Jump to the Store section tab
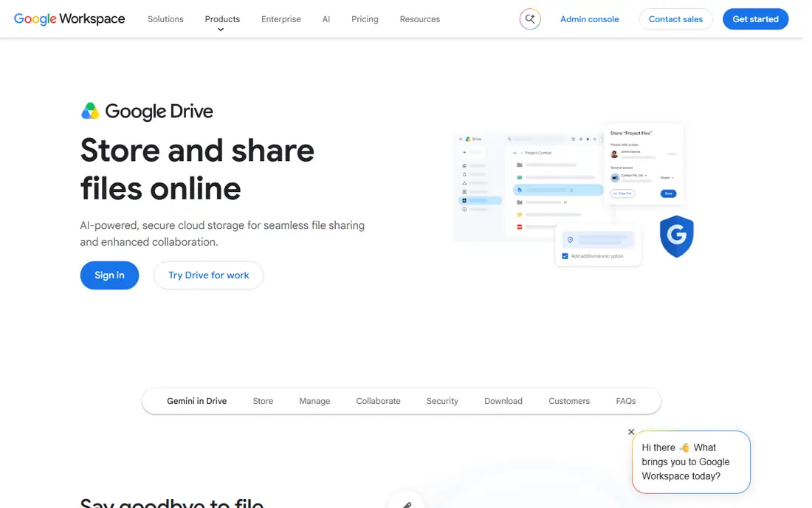Viewport: 812px width, 508px height. 263,401
